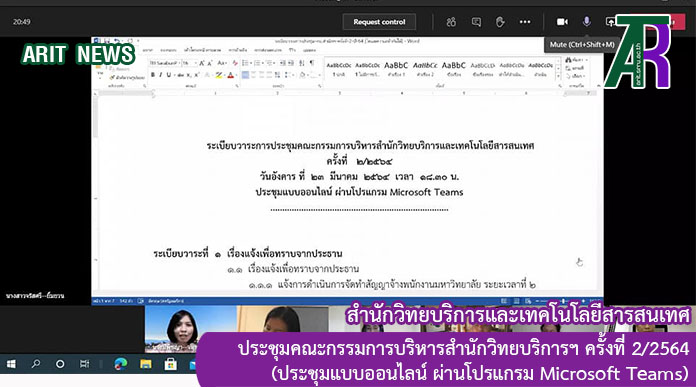Viewport: 696px width, 387px height.
Task: Open the Word paragraph settings launcher
Action: (x=320, y=86)
